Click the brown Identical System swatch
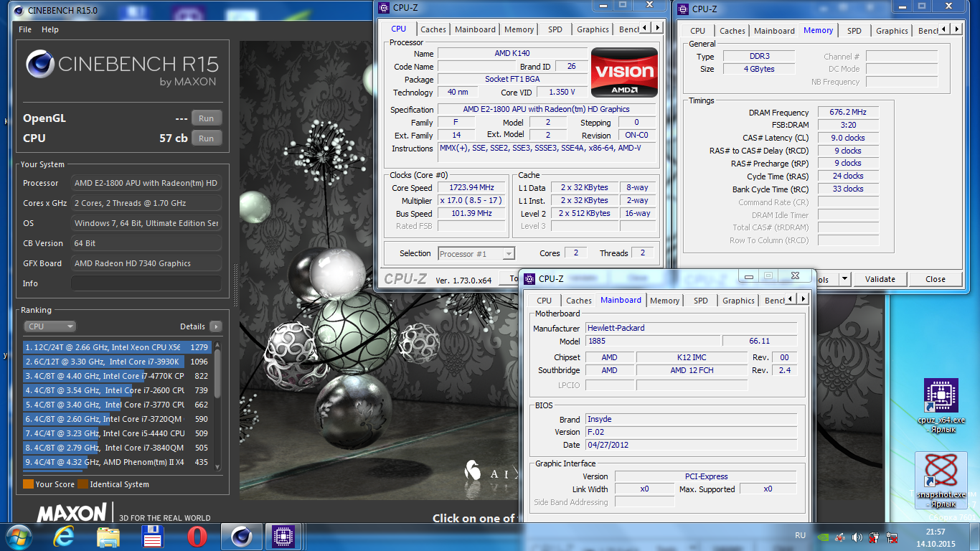This screenshot has height=551, width=980. (x=83, y=484)
